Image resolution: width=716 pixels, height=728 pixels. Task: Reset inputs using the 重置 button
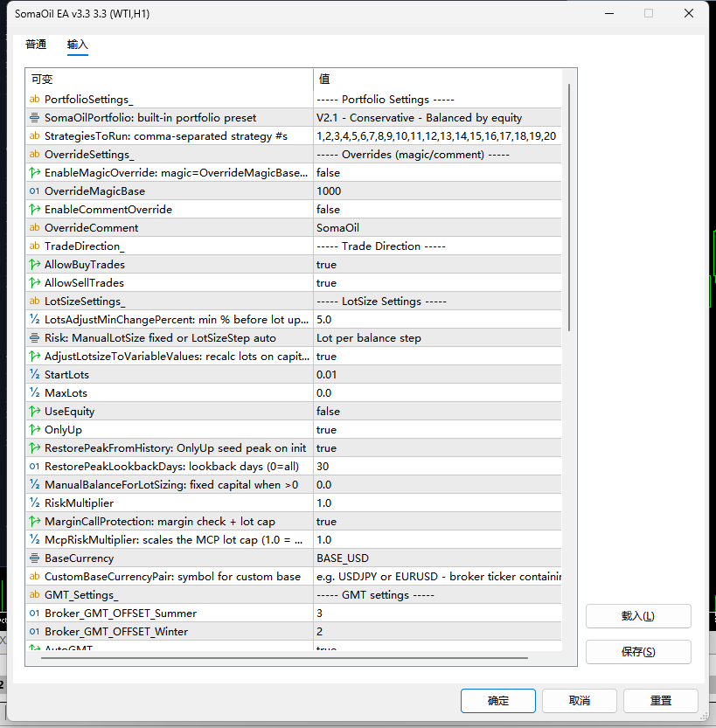click(x=661, y=701)
